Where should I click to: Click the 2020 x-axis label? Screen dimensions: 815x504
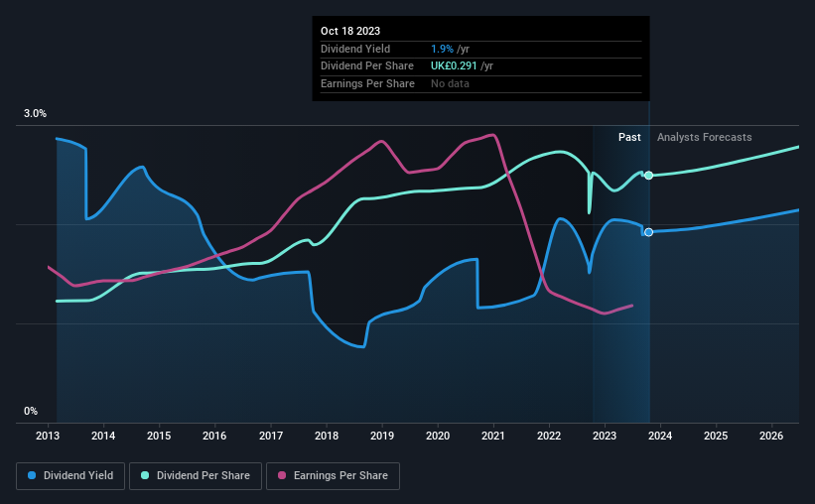coord(438,436)
